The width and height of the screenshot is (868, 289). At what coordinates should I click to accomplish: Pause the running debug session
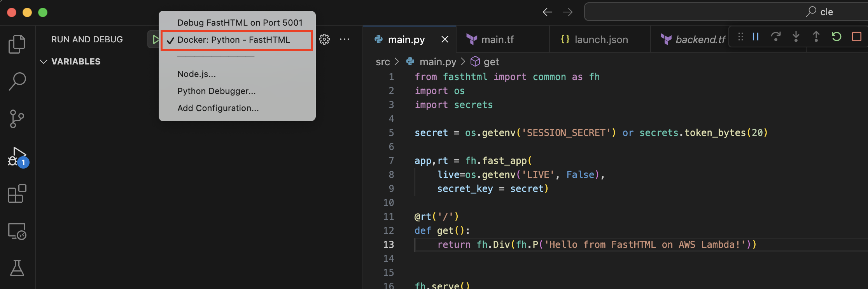point(755,37)
